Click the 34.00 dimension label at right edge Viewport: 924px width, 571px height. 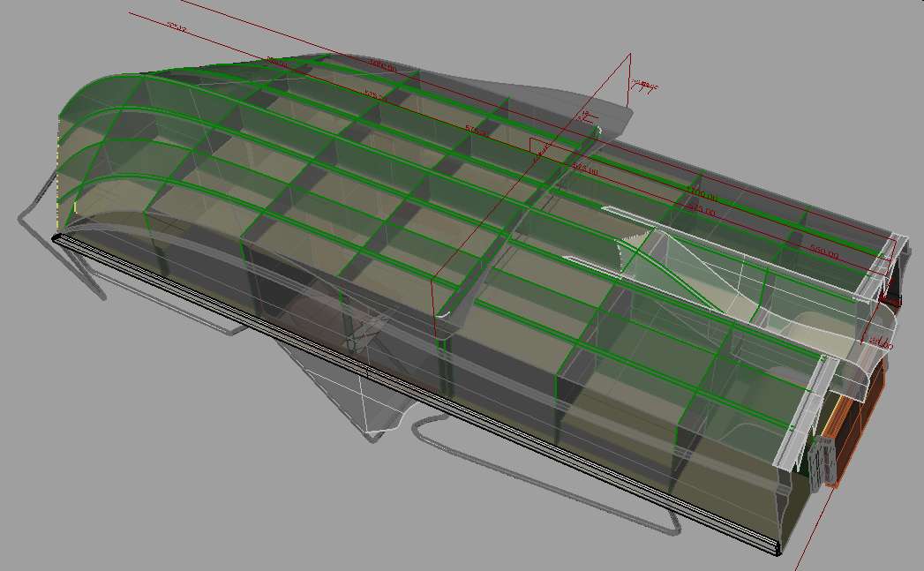pyautogui.click(x=882, y=344)
